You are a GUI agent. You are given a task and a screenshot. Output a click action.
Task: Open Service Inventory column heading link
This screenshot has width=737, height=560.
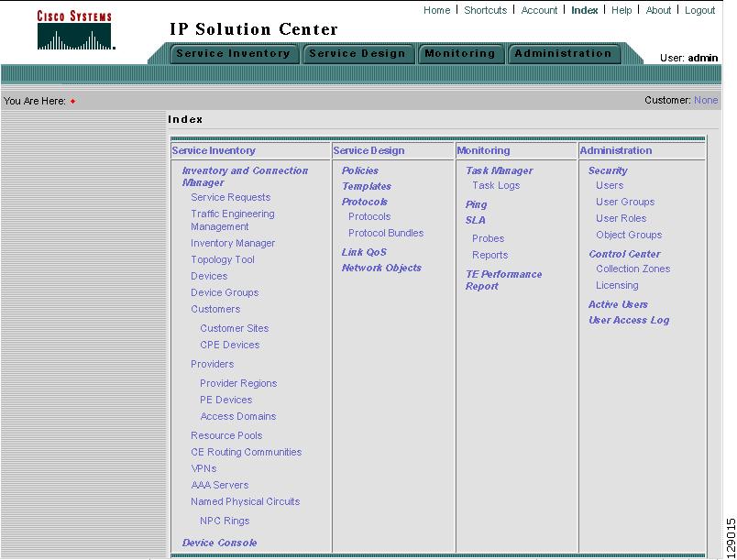214,150
